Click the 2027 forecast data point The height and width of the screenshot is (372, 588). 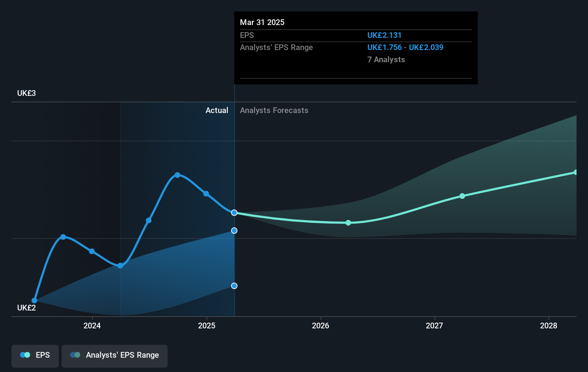pos(462,196)
